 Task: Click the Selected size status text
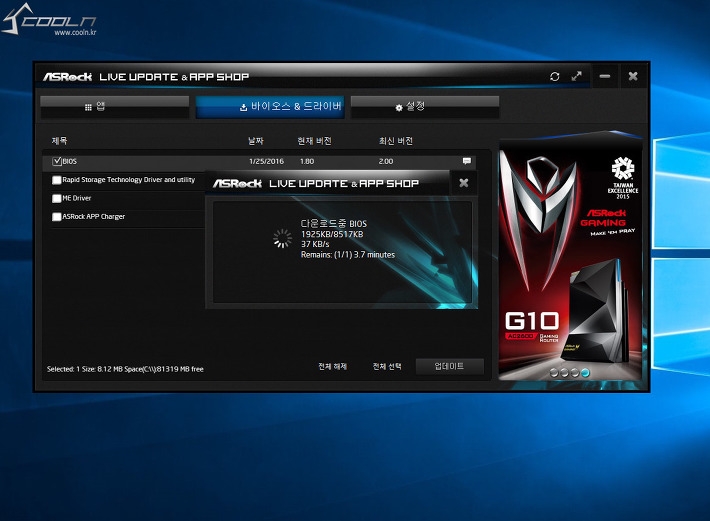[x=125, y=369]
